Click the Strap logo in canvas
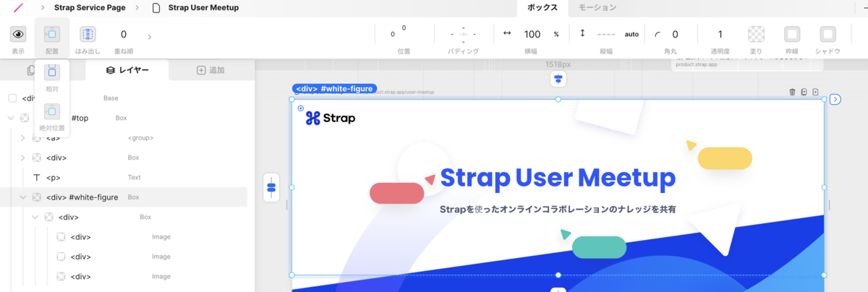This screenshot has height=292, width=868. click(x=331, y=118)
